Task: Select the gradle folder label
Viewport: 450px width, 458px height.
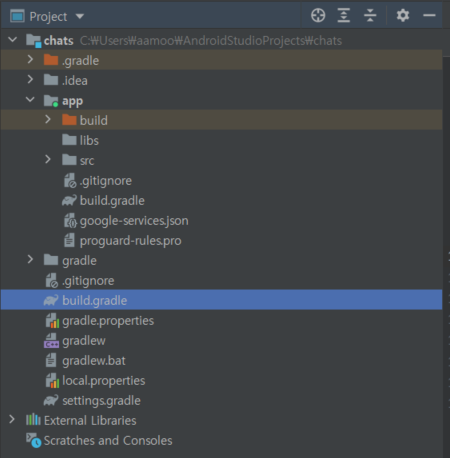Action: (x=79, y=261)
